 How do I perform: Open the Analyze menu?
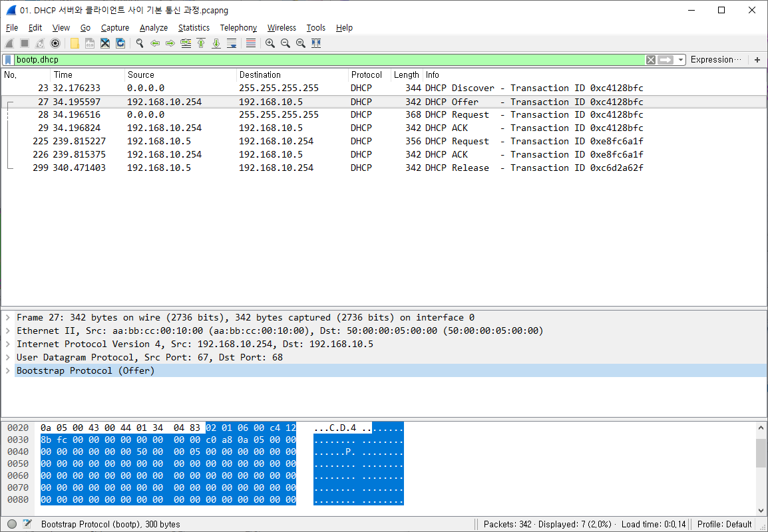(x=154, y=28)
